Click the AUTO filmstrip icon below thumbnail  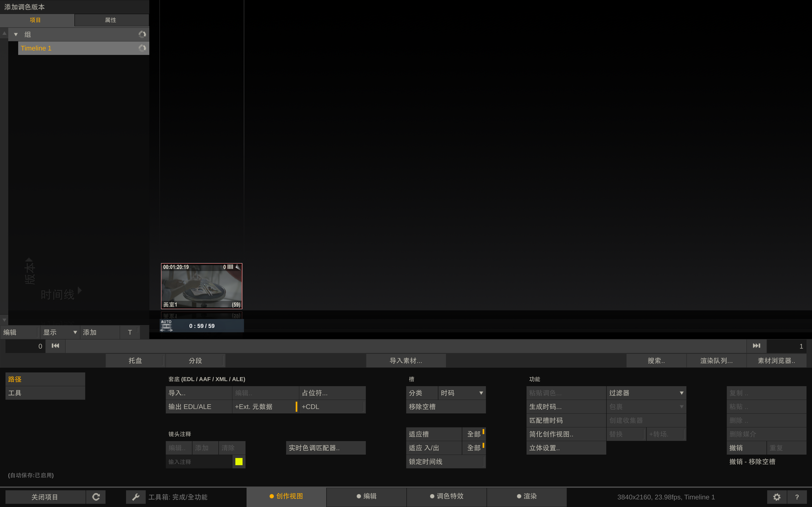(166, 326)
